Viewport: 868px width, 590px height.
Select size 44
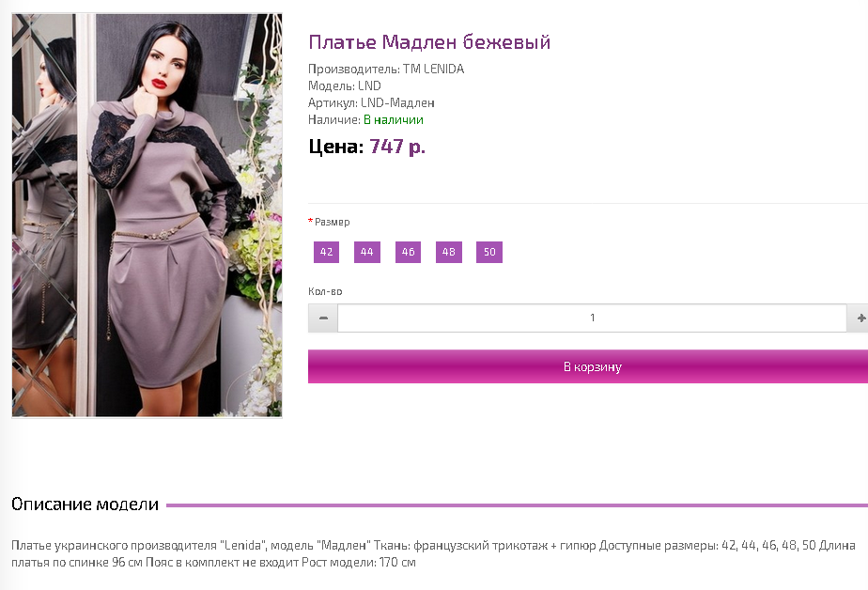(x=367, y=252)
